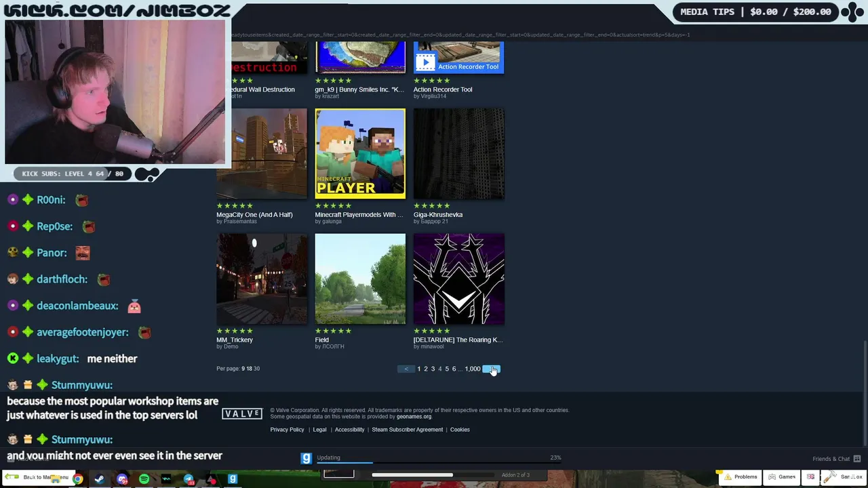Click the UK flag language button

[x=810, y=476]
